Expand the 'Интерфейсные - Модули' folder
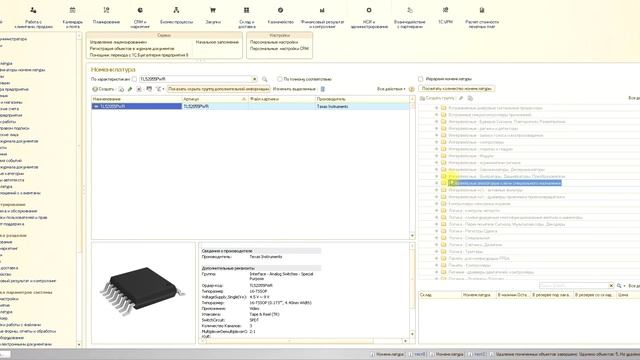This screenshot has width=640, height=360. coord(436,156)
